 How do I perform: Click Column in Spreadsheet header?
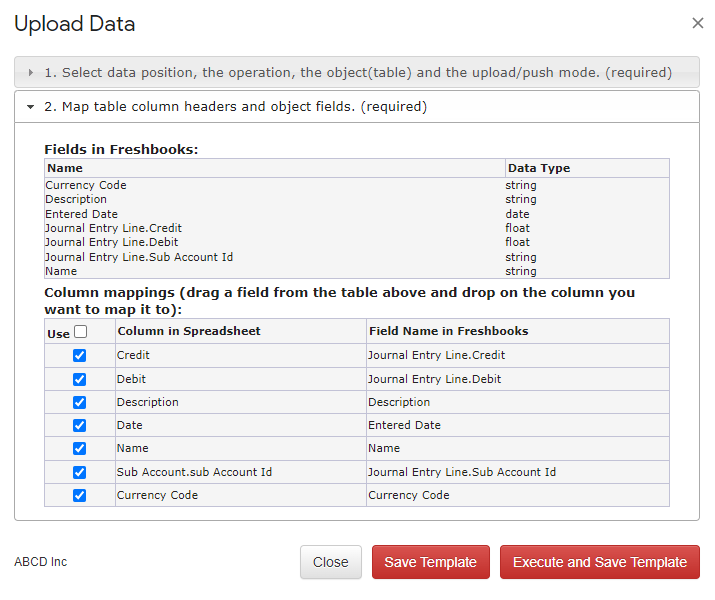tap(241, 331)
